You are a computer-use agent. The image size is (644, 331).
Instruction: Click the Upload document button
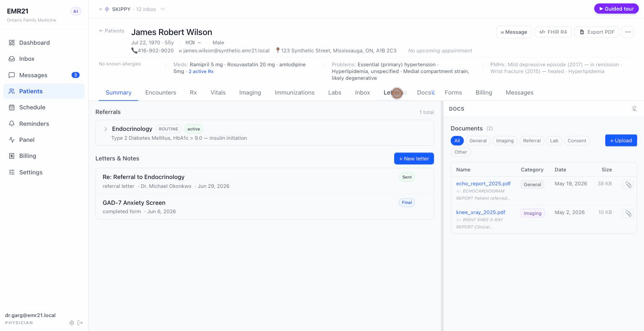621,141
